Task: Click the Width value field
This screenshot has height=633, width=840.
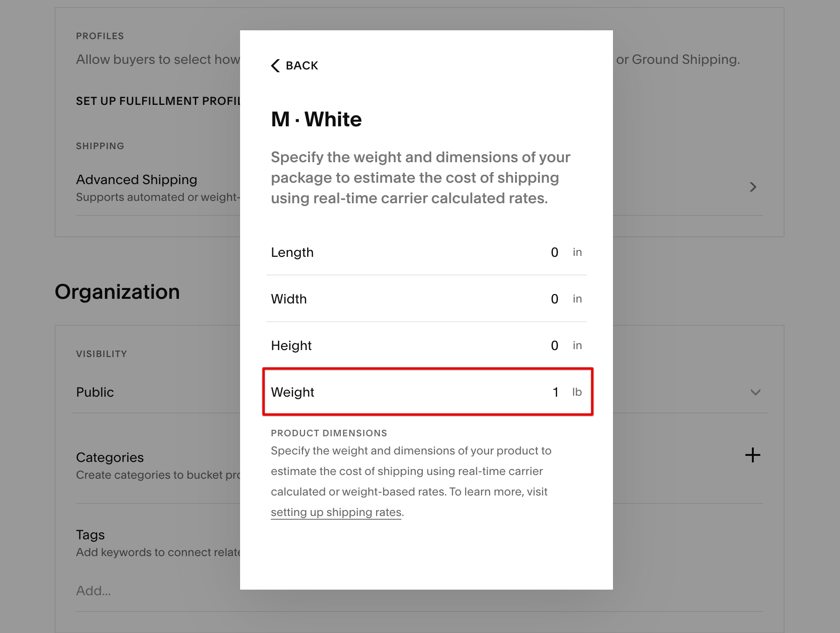Action: (x=554, y=299)
